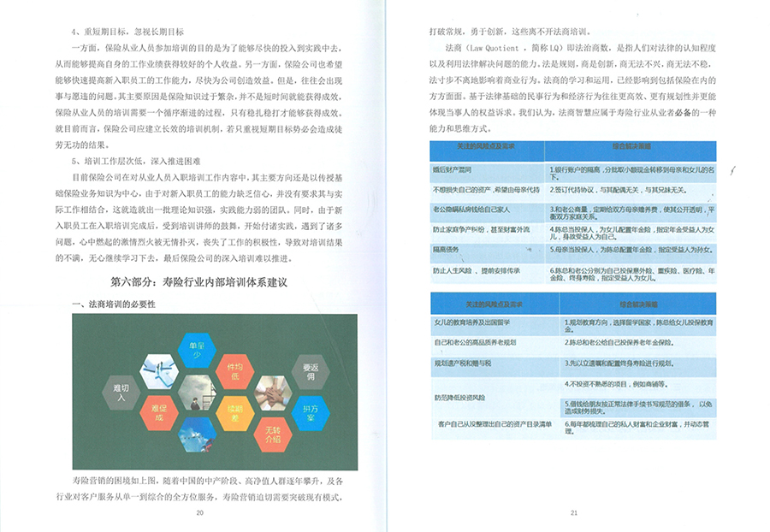Screen dimensions: 770x532
Task: Click the blue 单量少 hexagon
Action: click(x=197, y=350)
